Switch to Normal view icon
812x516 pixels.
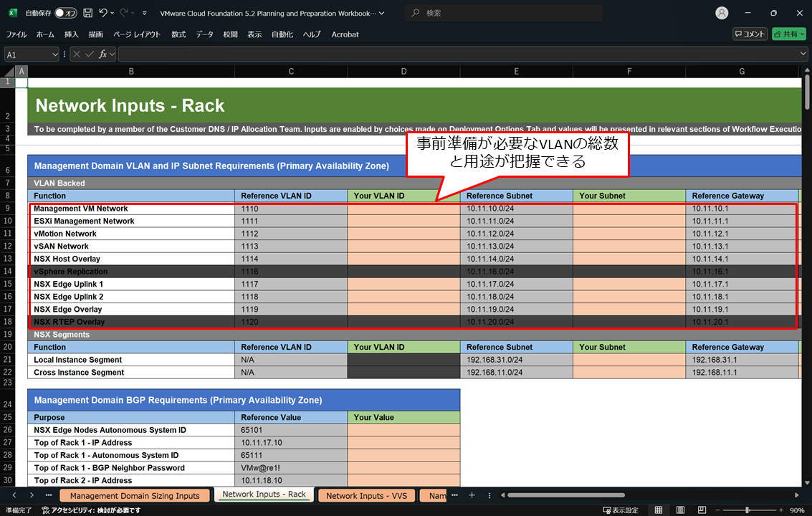(658, 510)
